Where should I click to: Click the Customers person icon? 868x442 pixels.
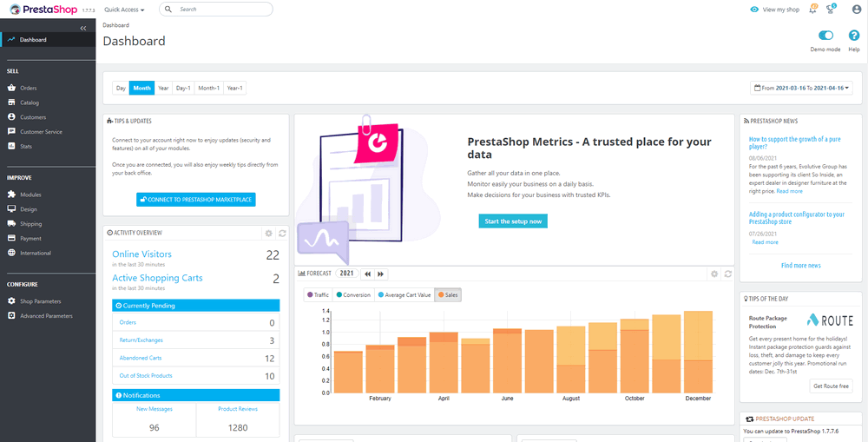(11, 117)
